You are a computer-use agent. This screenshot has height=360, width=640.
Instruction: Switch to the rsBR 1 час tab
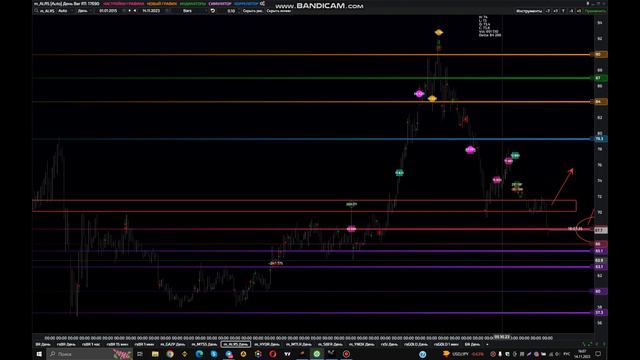point(91,344)
